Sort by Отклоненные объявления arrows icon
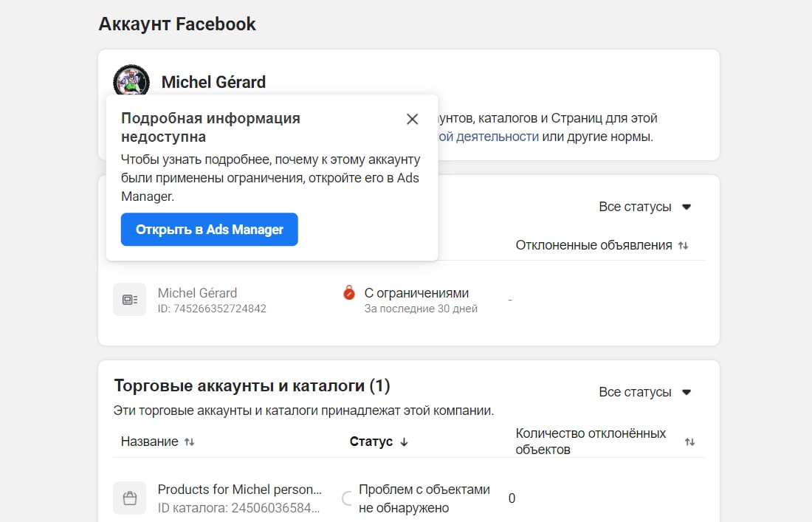 [x=684, y=245]
